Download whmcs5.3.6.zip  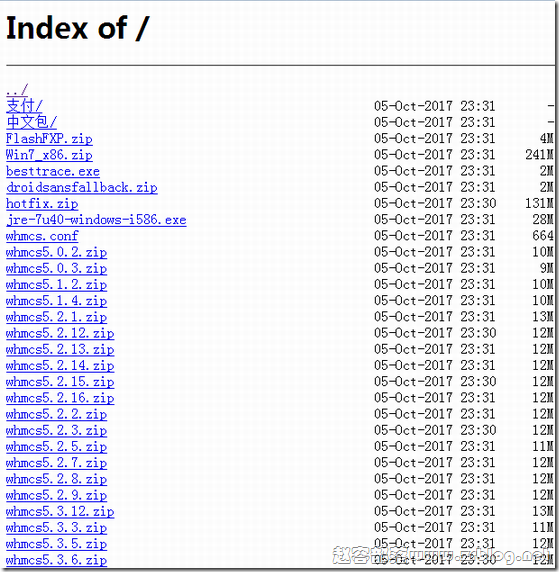57,560
